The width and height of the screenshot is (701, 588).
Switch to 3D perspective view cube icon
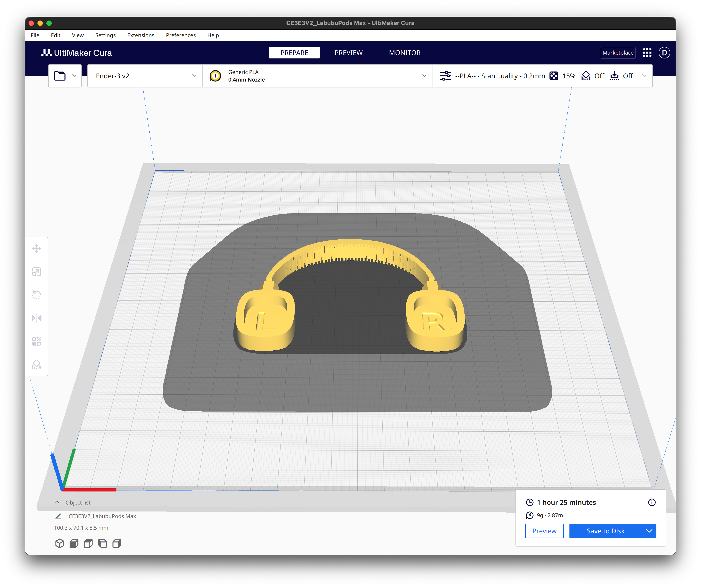click(x=59, y=543)
